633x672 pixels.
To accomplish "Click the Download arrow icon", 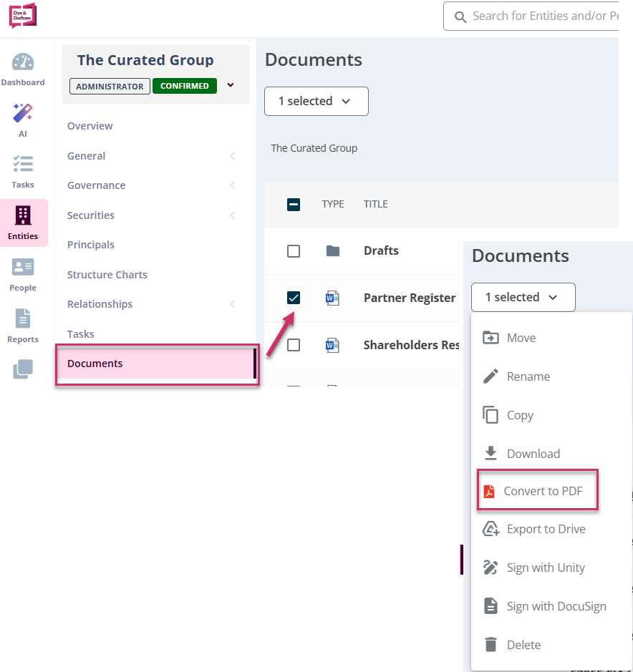I will point(491,454).
